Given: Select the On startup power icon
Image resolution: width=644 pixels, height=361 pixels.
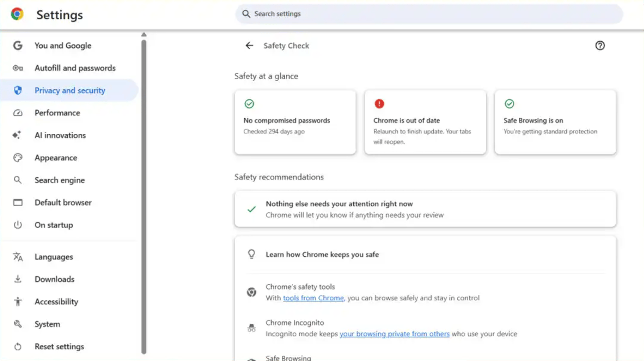Looking at the screenshot, I should coord(17,225).
